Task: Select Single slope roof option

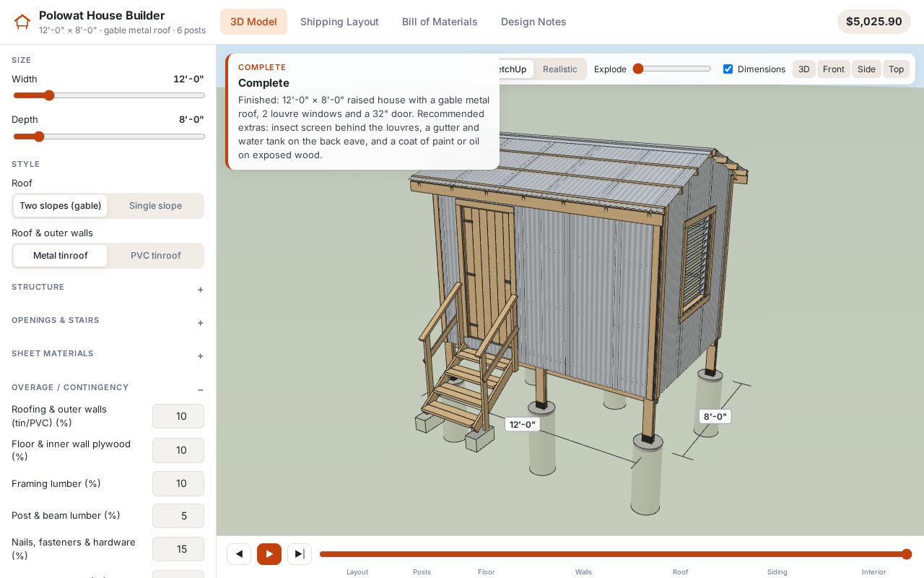Action: [x=155, y=206]
